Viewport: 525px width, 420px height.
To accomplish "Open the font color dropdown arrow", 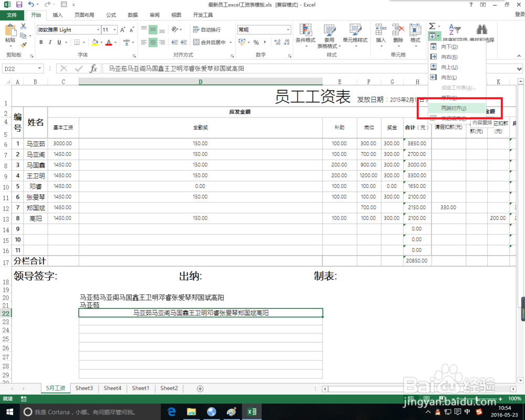I will 115,42.
